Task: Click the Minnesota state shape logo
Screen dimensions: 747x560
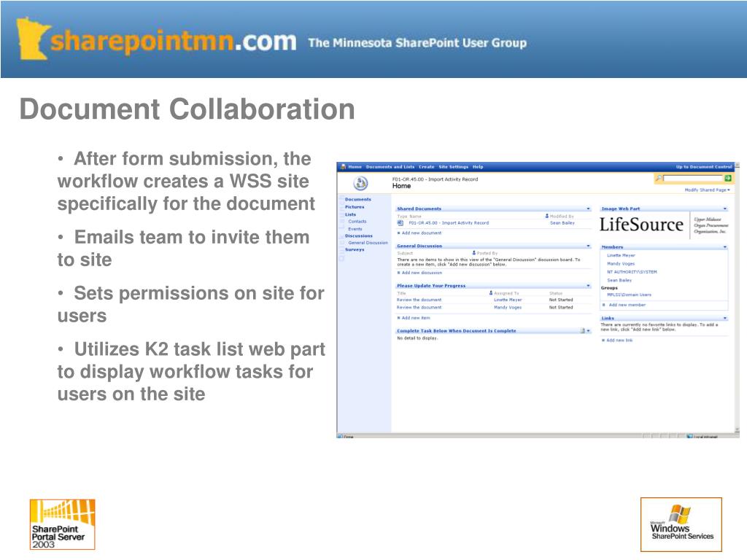Action: [33, 38]
